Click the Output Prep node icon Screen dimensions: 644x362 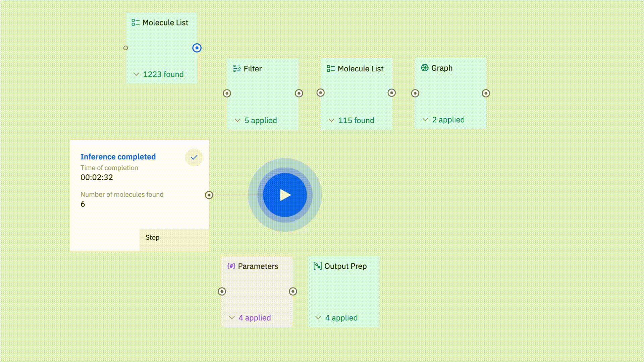click(x=317, y=266)
